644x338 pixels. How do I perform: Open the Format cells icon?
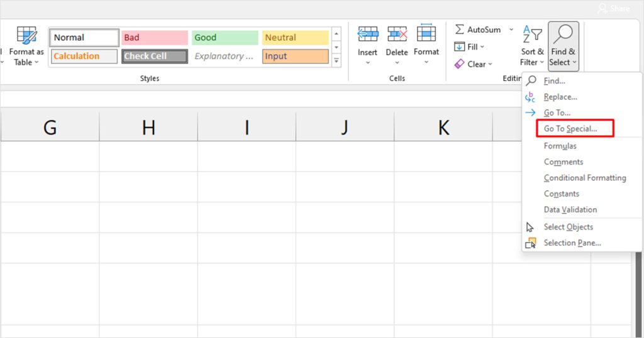(x=426, y=35)
